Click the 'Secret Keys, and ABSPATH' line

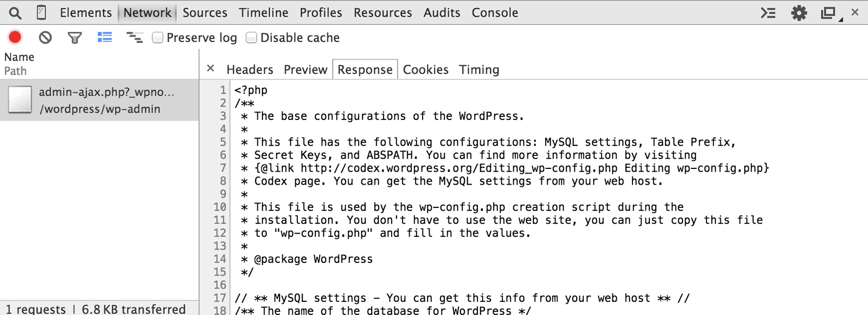tap(469, 155)
